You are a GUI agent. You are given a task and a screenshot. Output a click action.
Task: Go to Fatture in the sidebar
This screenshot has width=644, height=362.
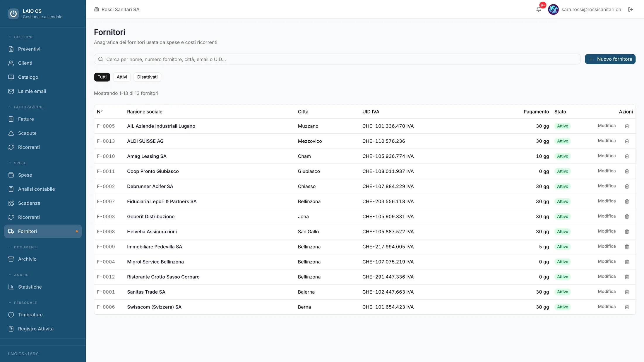click(43, 119)
